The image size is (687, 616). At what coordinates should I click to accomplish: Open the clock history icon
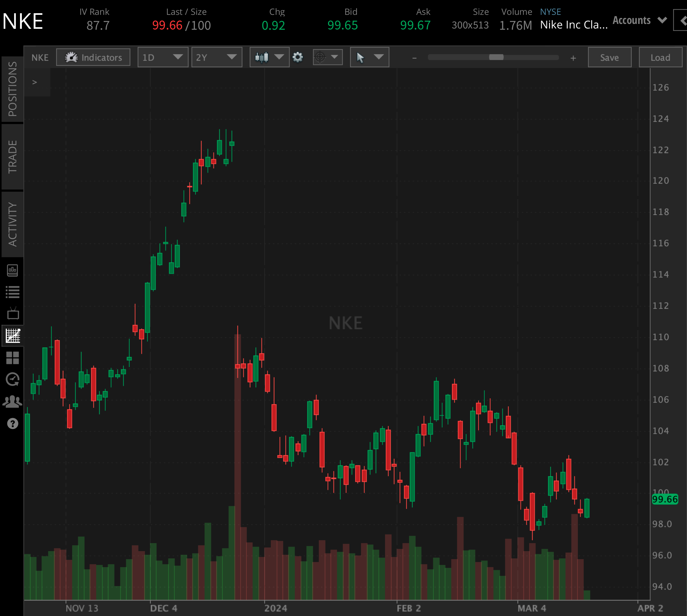point(13,380)
